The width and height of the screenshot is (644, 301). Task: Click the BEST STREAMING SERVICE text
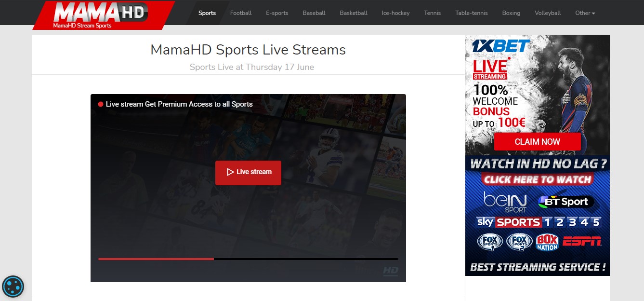click(x=538, y=267)
